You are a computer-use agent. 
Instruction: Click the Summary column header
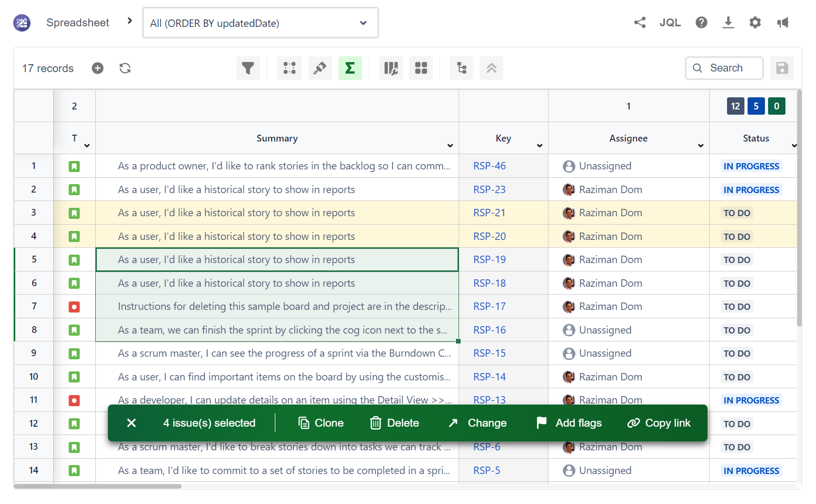(277, 138)
